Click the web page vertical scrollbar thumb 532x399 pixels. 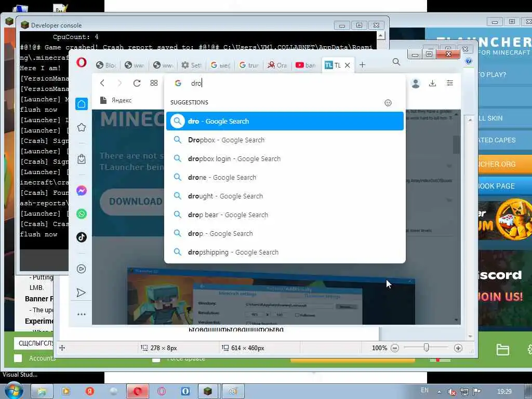pyautogui.click(x=456, y=145)
